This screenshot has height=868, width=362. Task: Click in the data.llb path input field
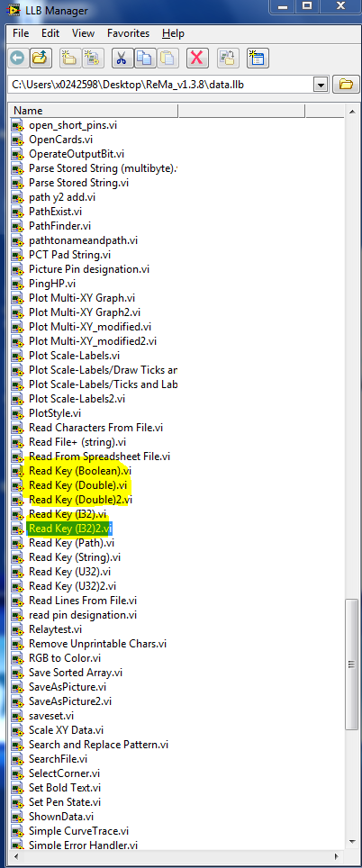click(161, 85)
